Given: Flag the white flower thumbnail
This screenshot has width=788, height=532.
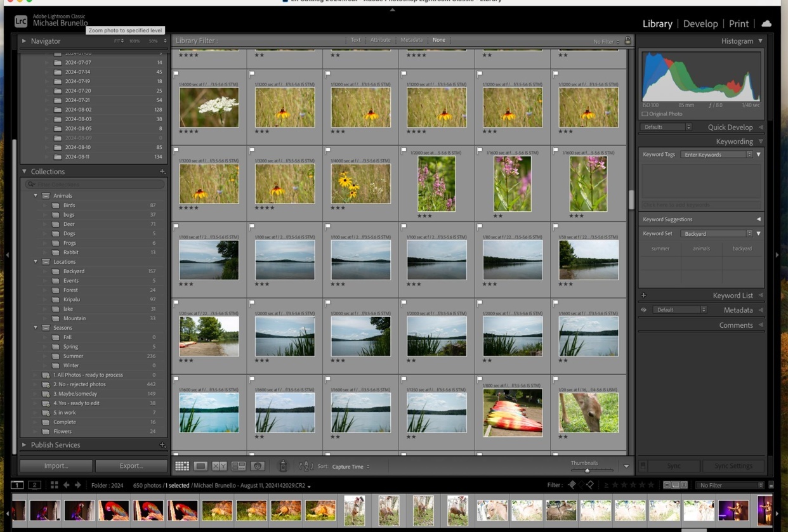Looking at the screenshot, I should tap(176, 74).
